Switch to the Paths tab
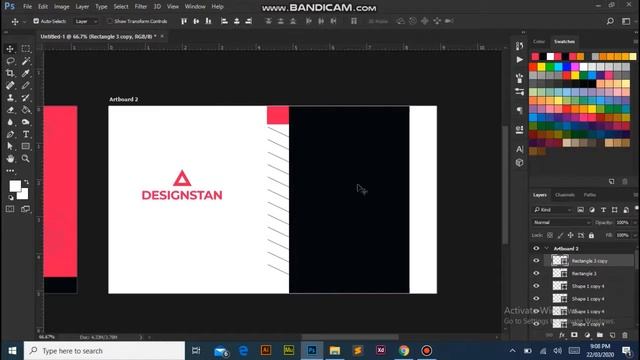The width and height of the screenshot is (640, 360). tap(590, 195)
